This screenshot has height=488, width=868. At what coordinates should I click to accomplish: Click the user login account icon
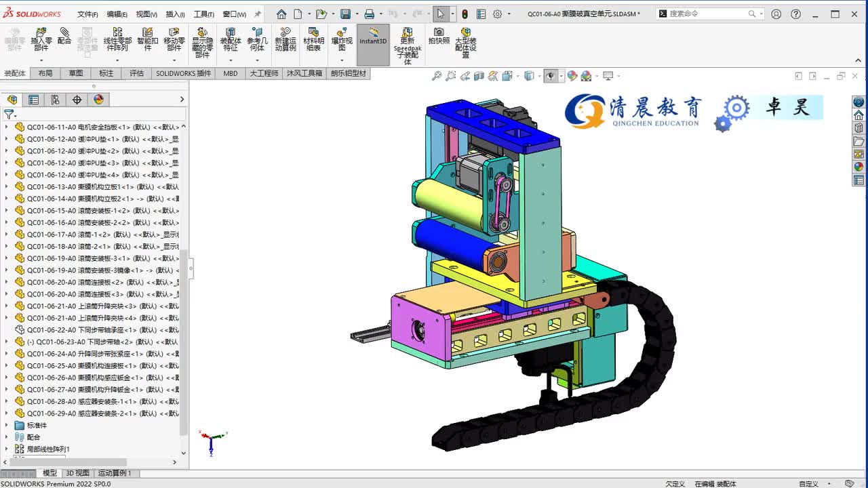point(776,14)
